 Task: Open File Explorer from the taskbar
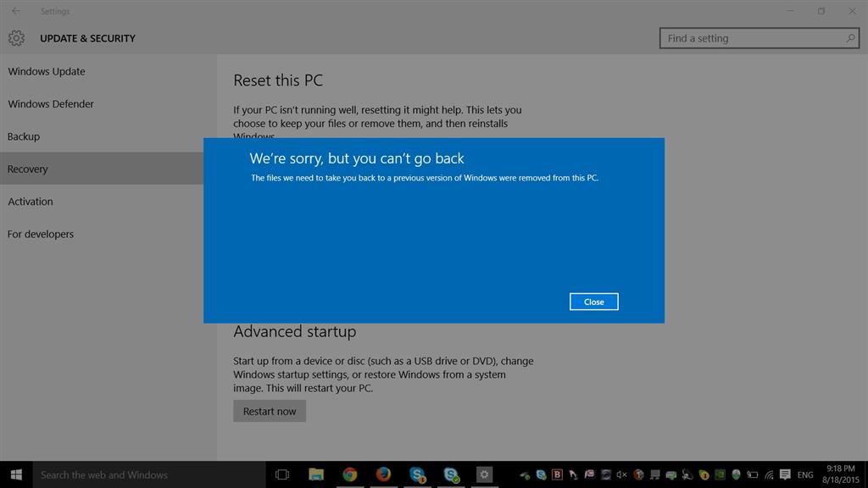point(316,474)
